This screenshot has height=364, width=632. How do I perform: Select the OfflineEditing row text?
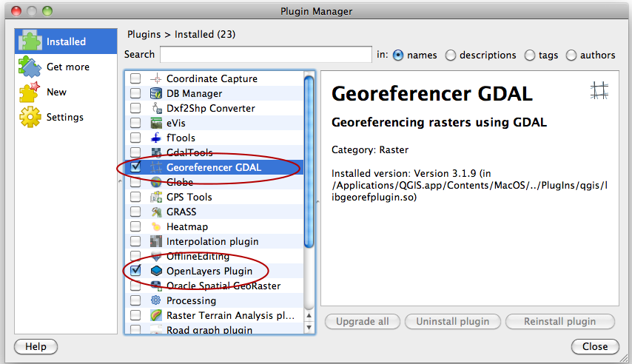[198, 257]
